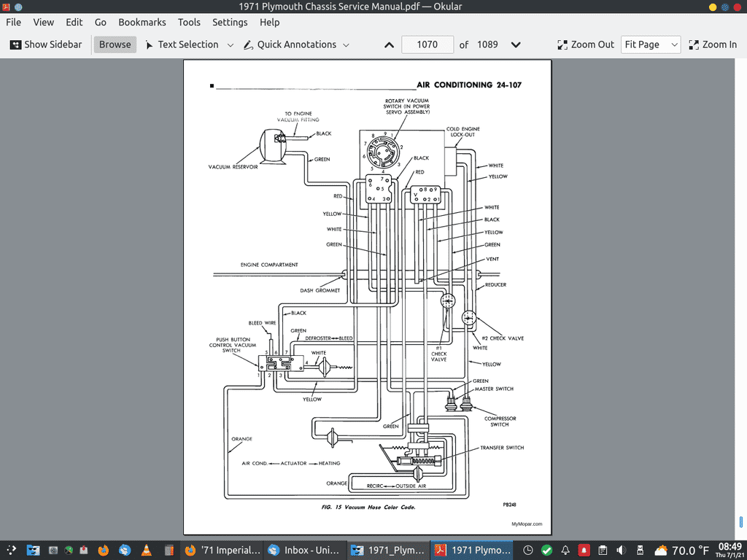Click the volume icon in the system tray

[620, 550]
